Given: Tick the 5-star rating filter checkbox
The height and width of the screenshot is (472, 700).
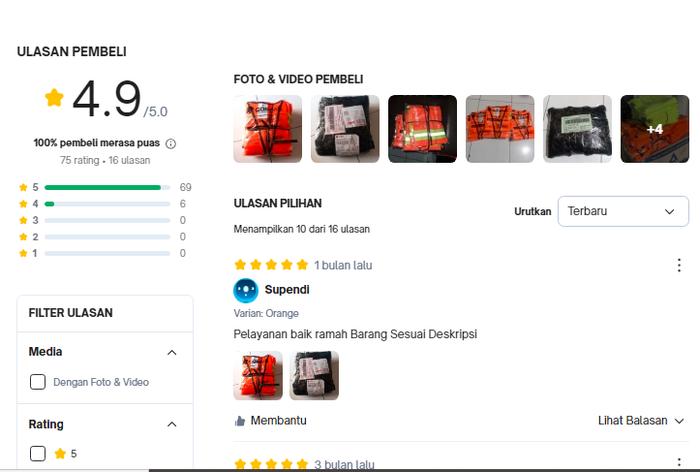Looking at the screenshot, I should [38, 453].
